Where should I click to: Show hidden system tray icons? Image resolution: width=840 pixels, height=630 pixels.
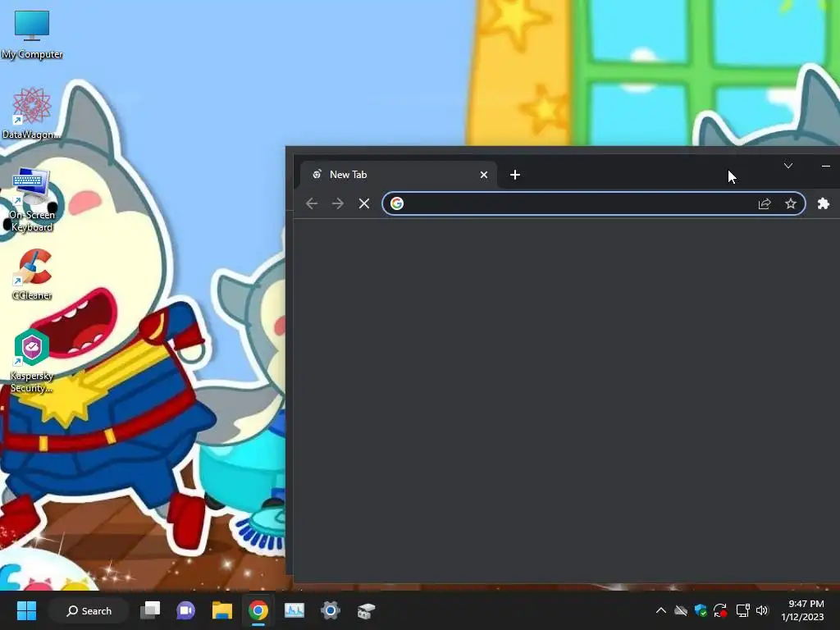pos(661,610)
